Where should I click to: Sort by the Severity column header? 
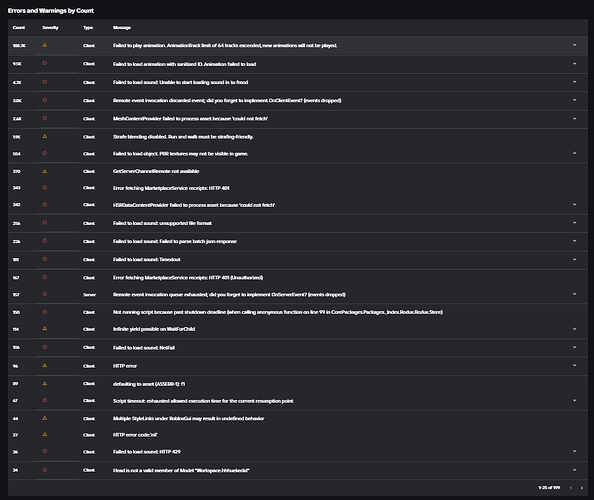[50, 28]
